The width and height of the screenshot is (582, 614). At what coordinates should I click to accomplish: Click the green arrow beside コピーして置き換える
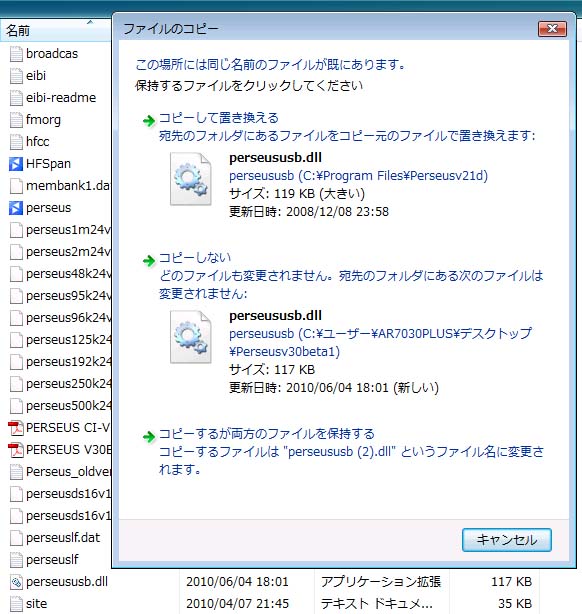click(149, 121)
